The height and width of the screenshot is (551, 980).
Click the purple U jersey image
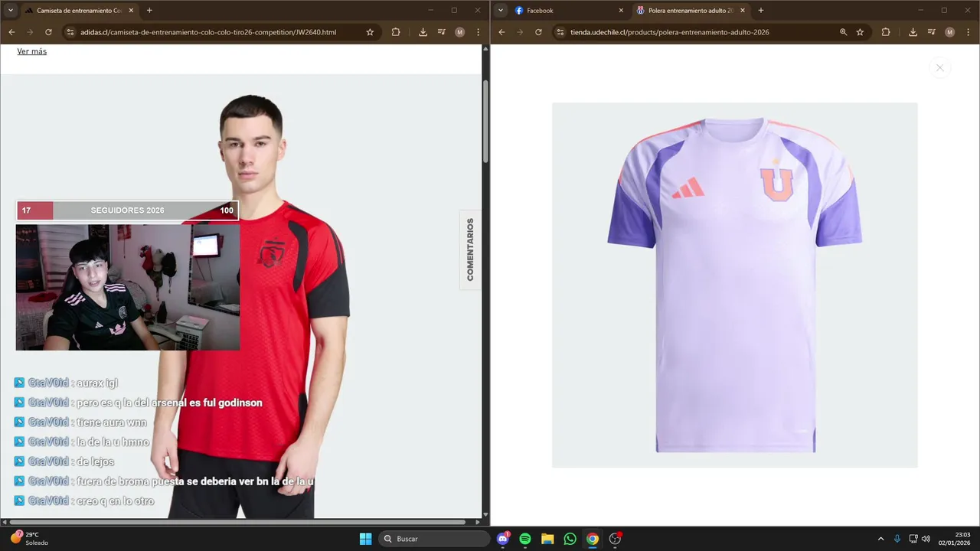pos(735,285)
